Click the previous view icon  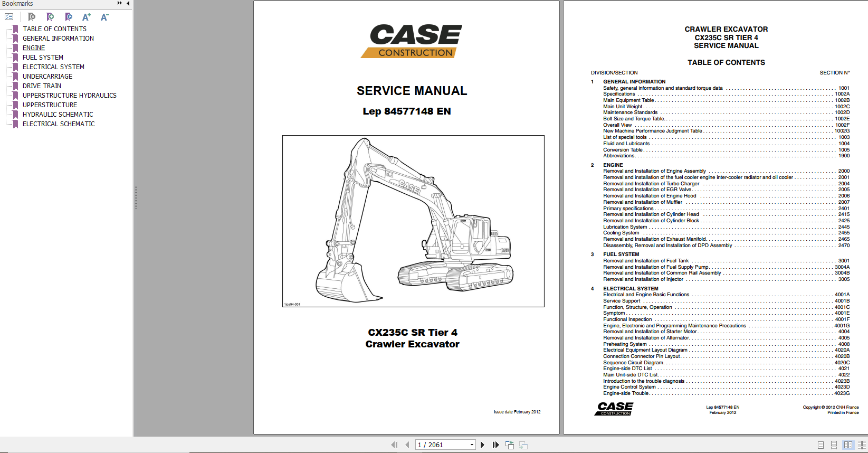pos(509,445)
